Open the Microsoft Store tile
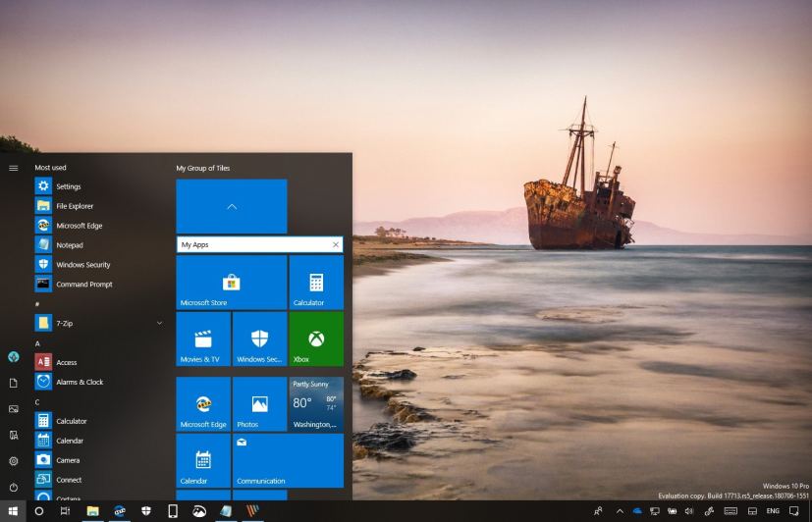812x522 pixels. (232, 283)
